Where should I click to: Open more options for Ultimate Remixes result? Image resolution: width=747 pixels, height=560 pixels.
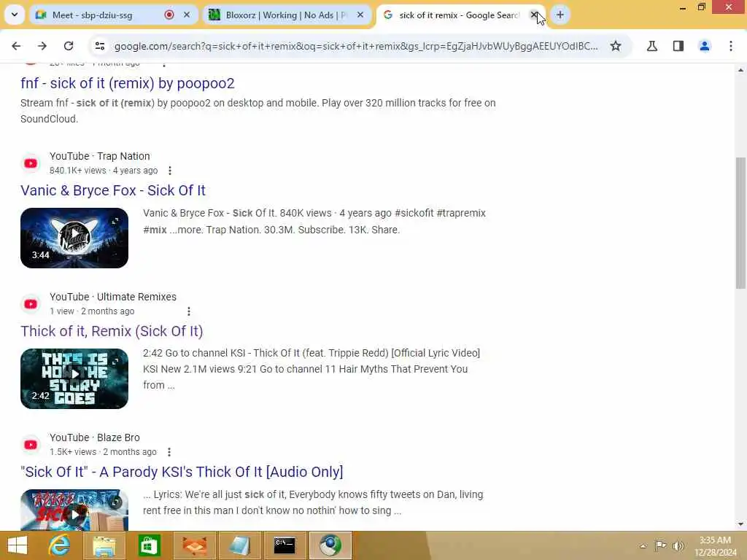pos(189,311)
